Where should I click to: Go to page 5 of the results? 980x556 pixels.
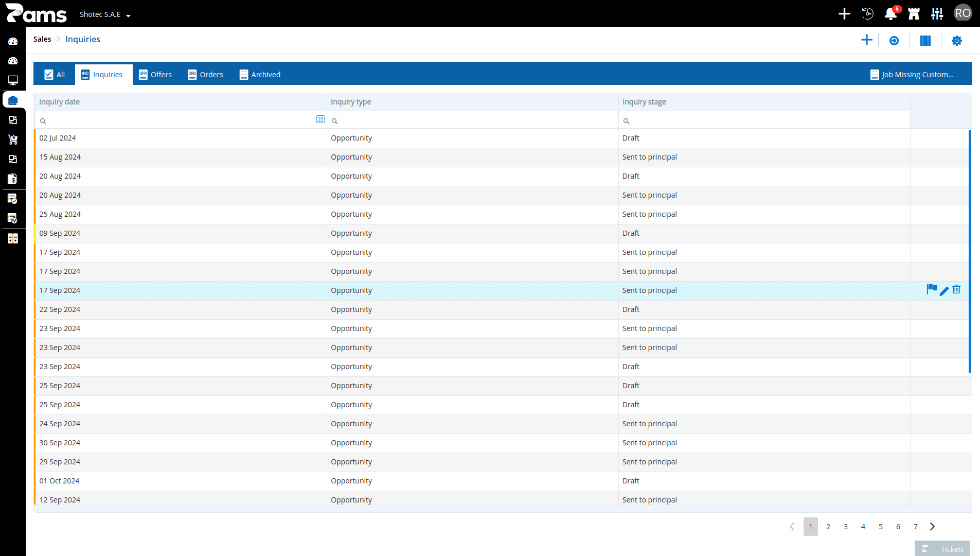(x=881, y=527)
